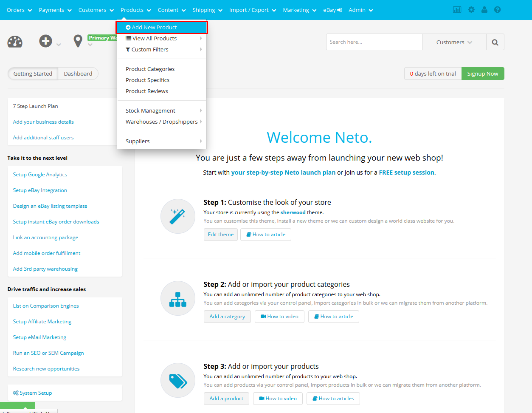This screenshot has width=532, height=413.
Task: Open the Admin menu
Action: pos(361,10)
